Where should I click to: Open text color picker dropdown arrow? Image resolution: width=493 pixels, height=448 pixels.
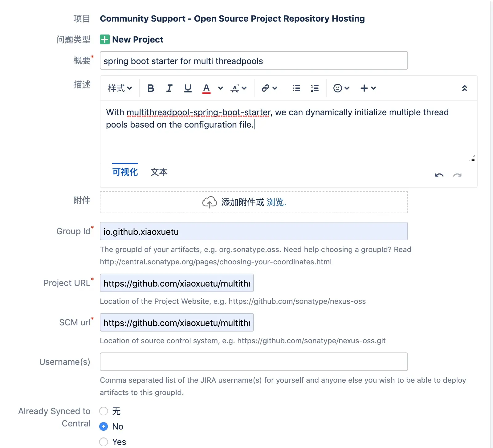coord(221,88)
